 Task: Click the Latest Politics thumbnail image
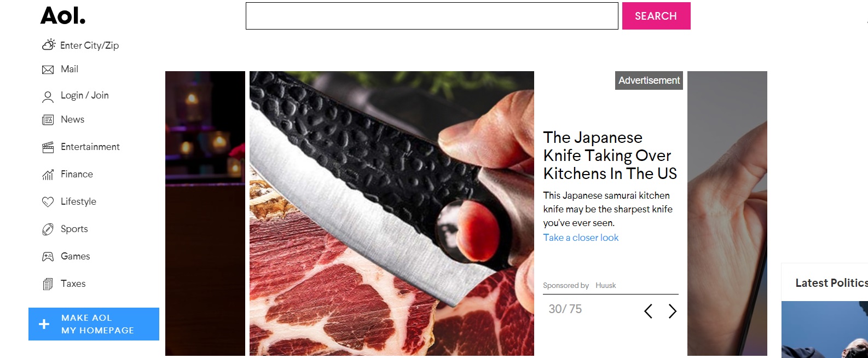[x=825, y=330]
